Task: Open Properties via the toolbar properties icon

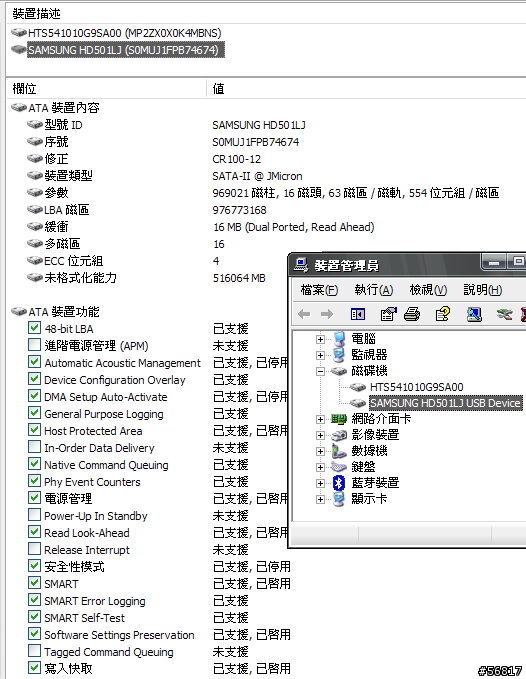Action: coord(388,314)
